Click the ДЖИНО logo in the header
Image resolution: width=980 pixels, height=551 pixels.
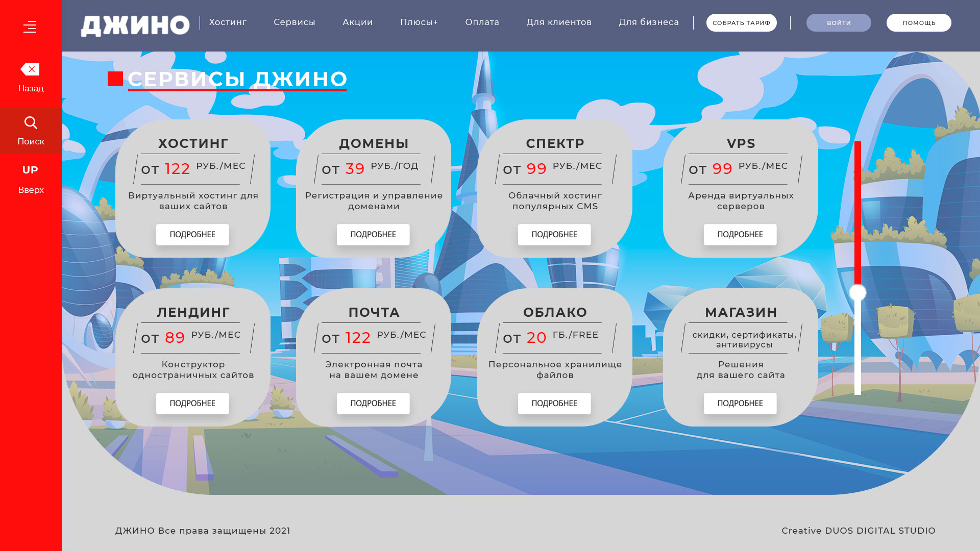(x=135, y=26)
